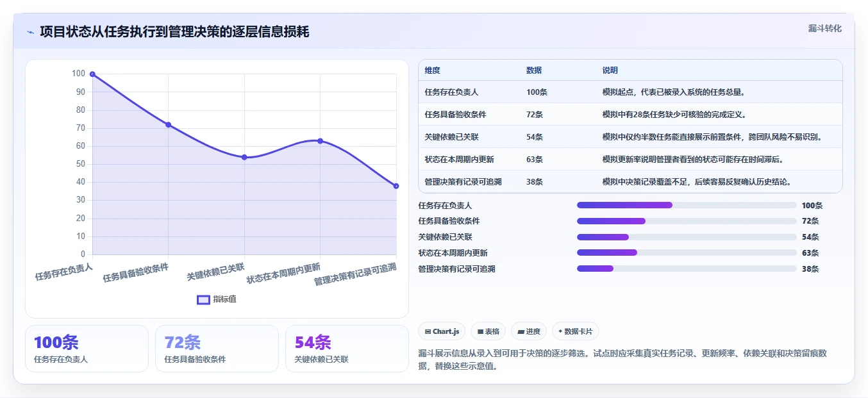Click the progress bar for 状态在本周期内更新
868x398 pixels.
(x=687, y=253)
